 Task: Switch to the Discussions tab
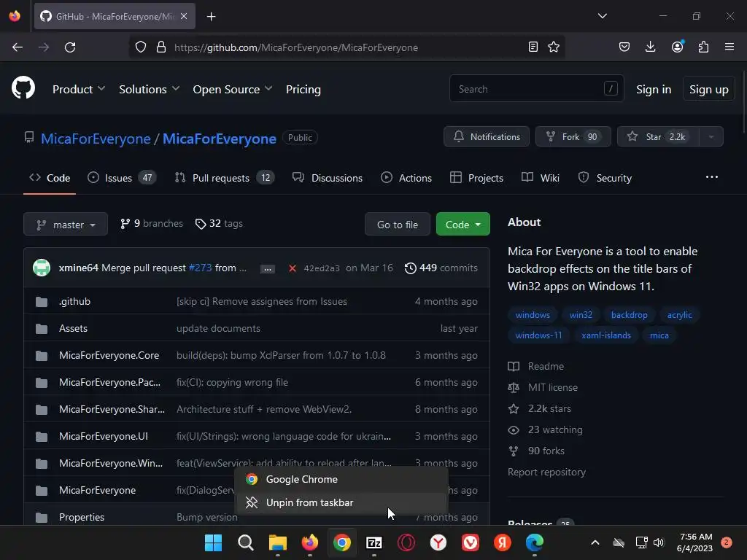tap(328, 178)
